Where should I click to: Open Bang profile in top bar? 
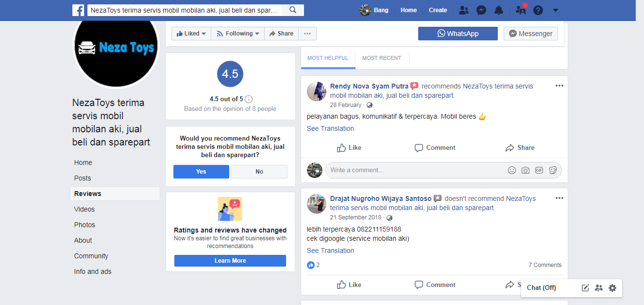374,10
